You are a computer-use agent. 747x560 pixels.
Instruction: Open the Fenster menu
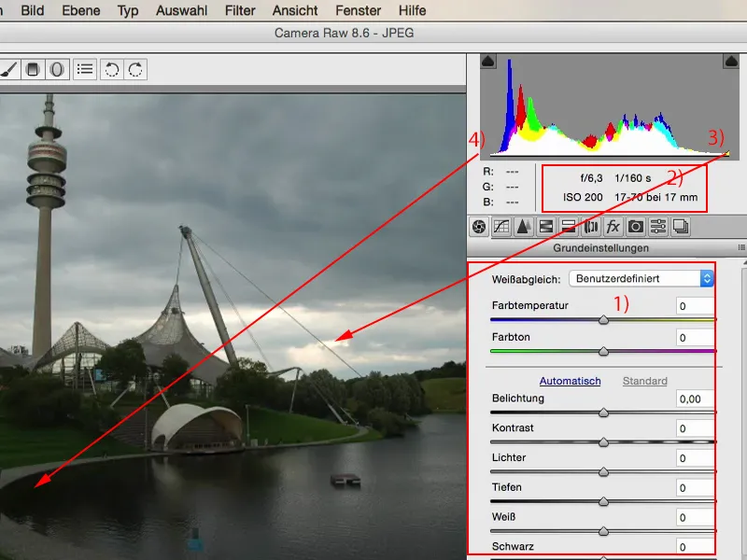(x=359, y=10)
